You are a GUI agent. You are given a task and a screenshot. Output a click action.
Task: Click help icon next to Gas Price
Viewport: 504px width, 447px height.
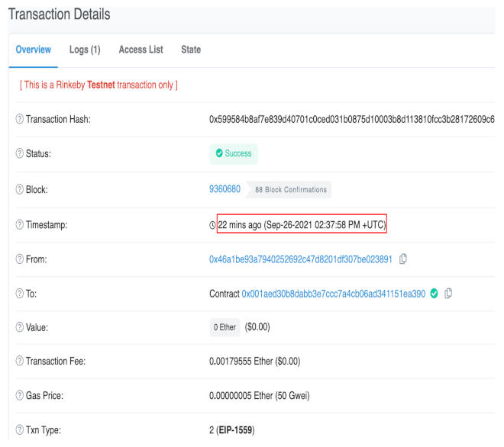click(19, 396)
